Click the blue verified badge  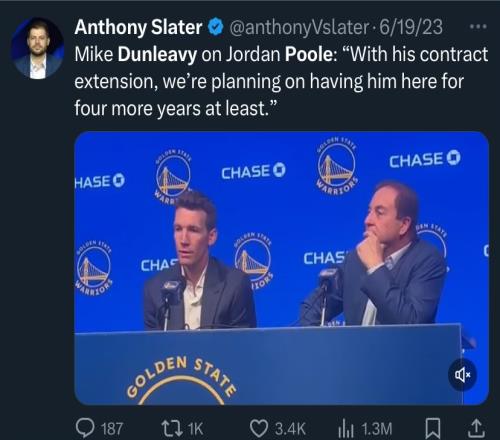point(216,27)
